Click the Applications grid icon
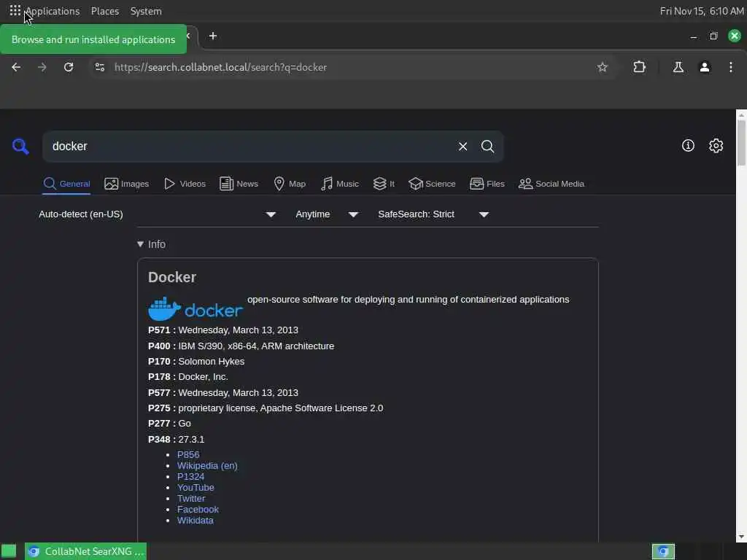The height and width of the screenshot is (560, 747). point(15,10)
